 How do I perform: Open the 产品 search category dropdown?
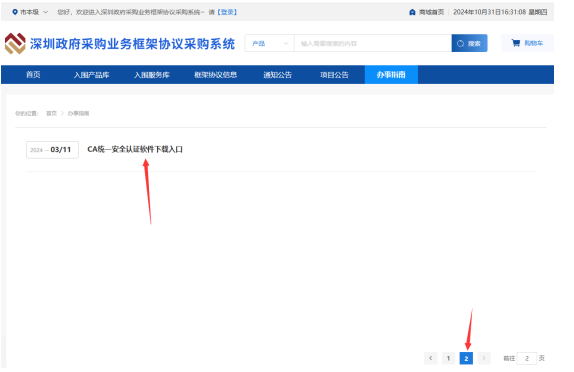[269, 44]
